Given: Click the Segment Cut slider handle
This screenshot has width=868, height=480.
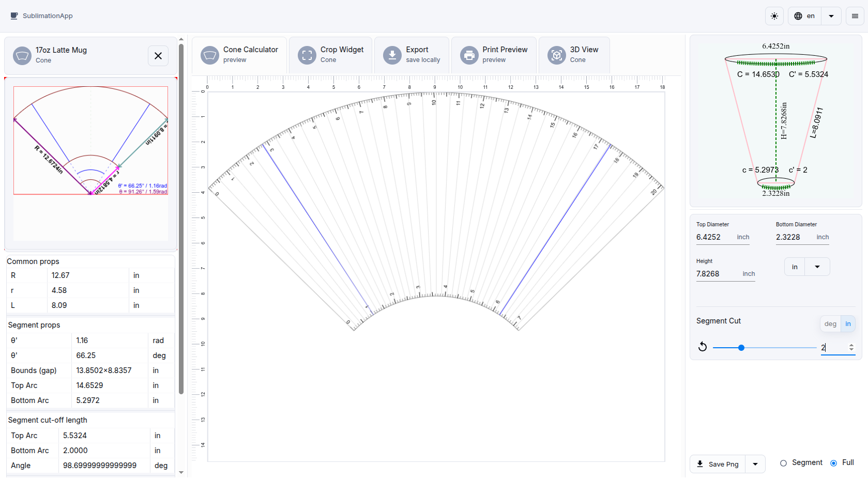Looking at the screenshot, I should click(741, 348).
